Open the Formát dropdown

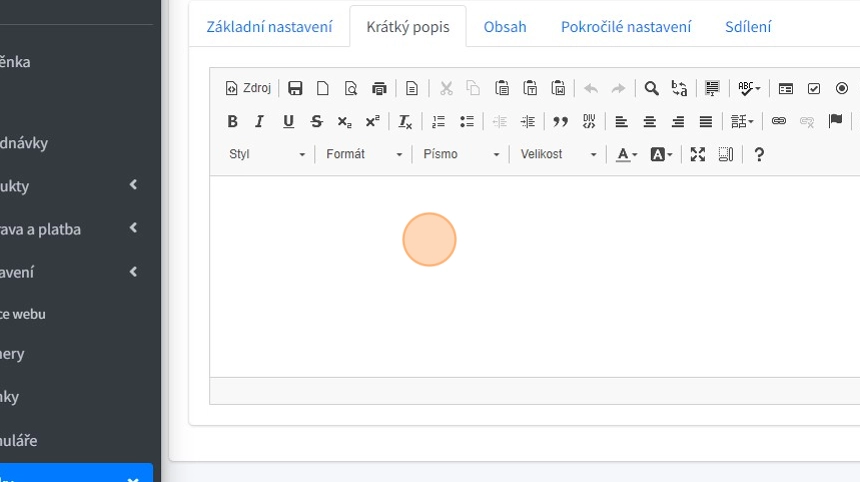(364, 154)
